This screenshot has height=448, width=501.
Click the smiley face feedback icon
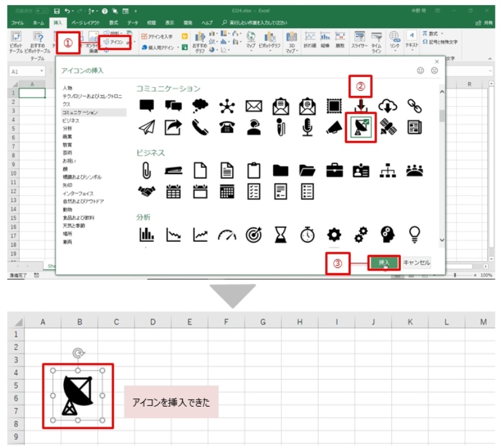click(421, 71)
